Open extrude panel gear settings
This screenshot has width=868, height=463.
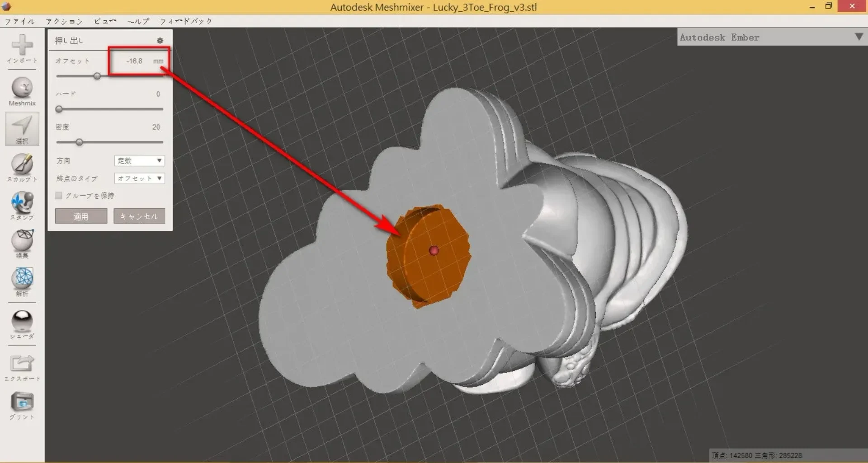[x=160, y=41]
